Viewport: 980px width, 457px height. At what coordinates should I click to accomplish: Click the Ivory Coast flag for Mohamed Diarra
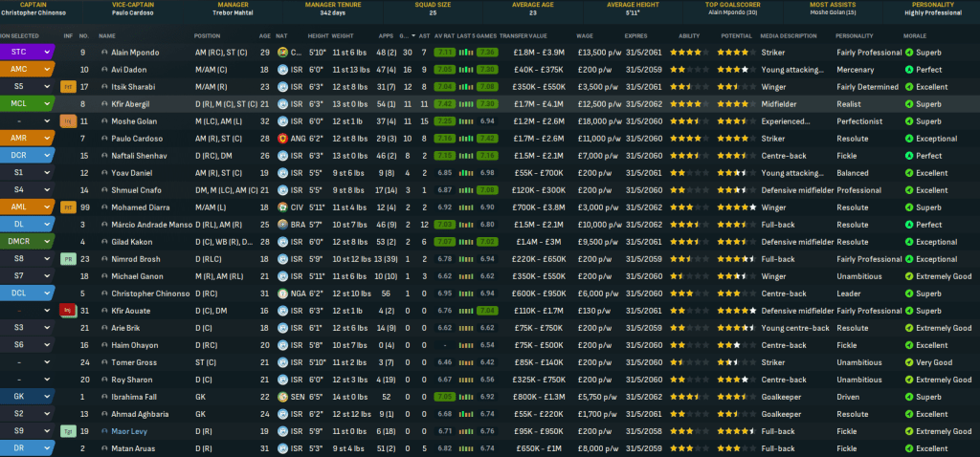tap(283, 207)
